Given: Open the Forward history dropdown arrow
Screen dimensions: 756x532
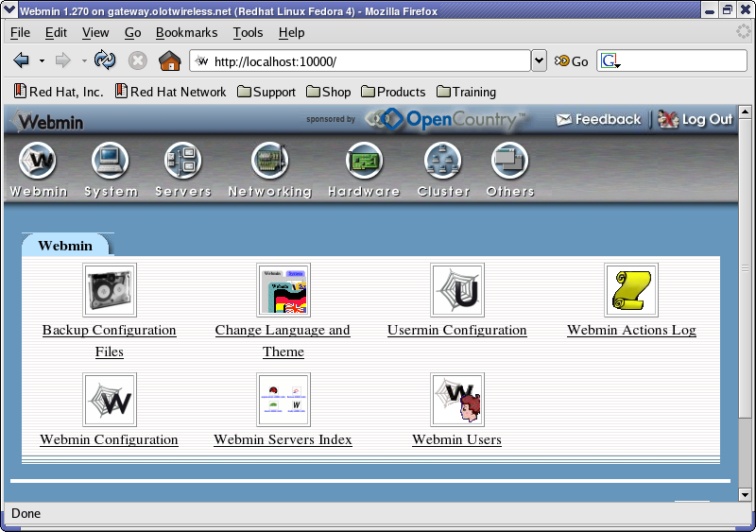Looking at the screenshot, I should click(84, 61).
